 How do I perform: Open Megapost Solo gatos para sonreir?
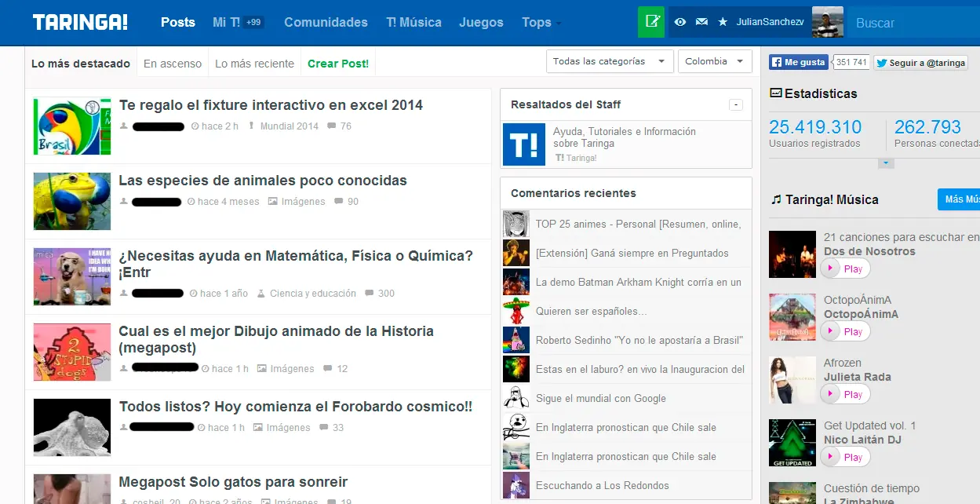233,482
